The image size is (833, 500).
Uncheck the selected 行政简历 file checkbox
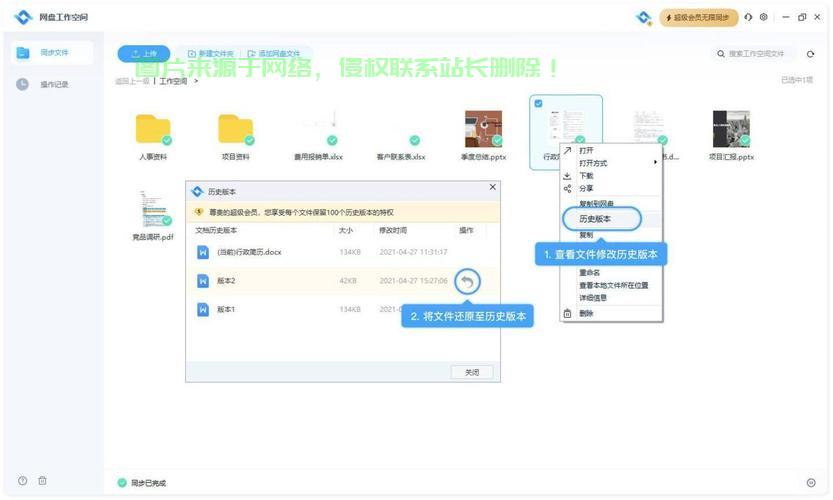point(538,103)
